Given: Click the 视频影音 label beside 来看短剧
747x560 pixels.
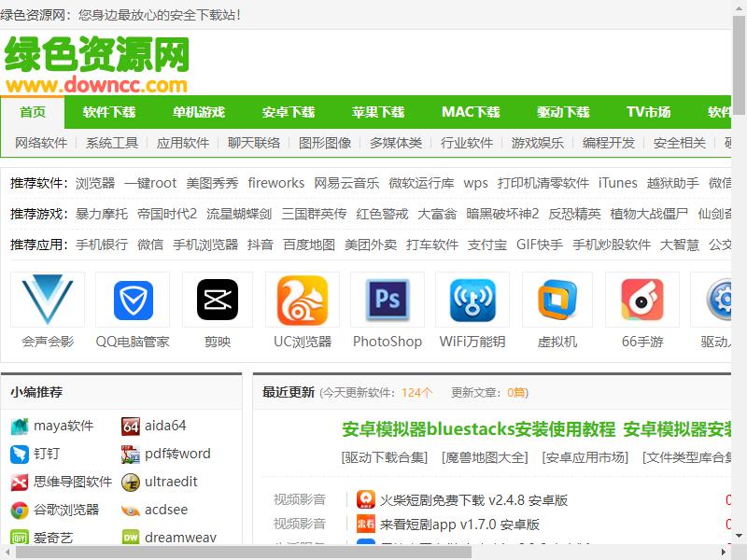Looking at the screenshot, I should coord(299,524).
